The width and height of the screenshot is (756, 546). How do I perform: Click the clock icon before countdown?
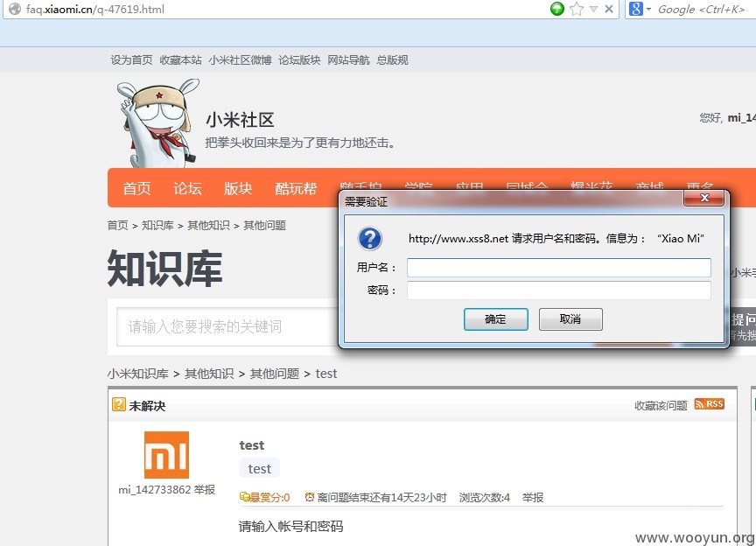[x=310, y=497]
